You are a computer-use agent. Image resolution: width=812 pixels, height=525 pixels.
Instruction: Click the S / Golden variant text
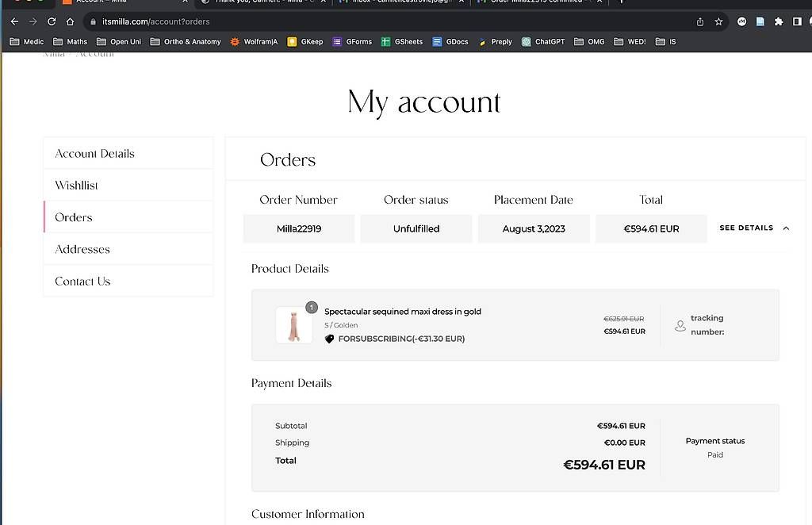341,325
